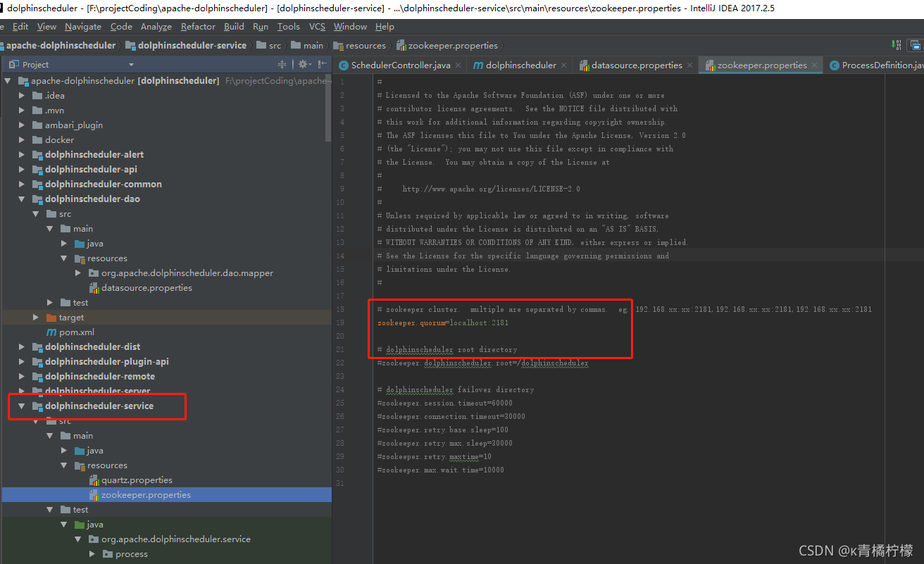Screen dimensions: 924x564
Task: Click line number 22 in gutter
Action: [341, 363]
